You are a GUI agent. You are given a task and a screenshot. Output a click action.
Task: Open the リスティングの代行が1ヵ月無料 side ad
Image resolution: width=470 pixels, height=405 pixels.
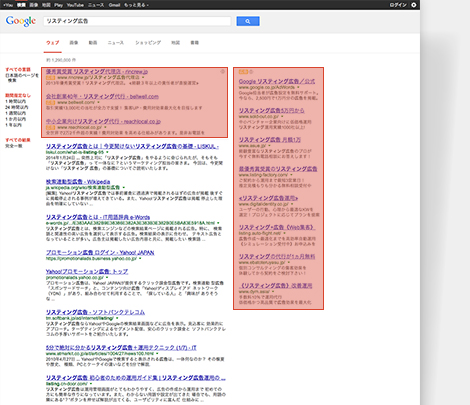point(277,256)
